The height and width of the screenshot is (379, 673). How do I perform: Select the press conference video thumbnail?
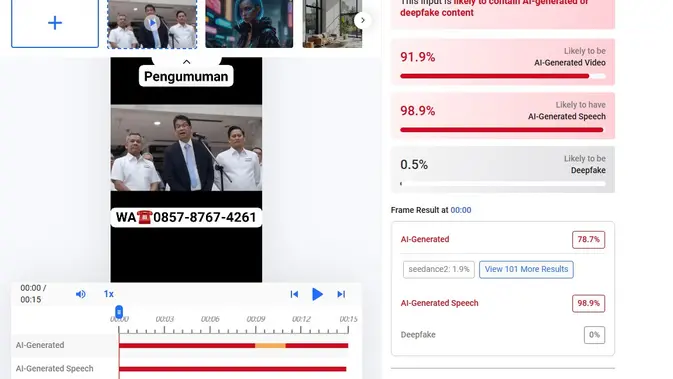click(152, 24)
